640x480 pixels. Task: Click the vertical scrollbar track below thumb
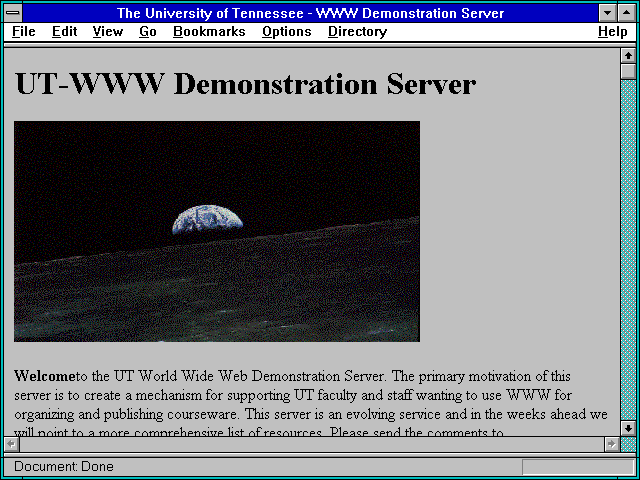[x=628, y=250]
